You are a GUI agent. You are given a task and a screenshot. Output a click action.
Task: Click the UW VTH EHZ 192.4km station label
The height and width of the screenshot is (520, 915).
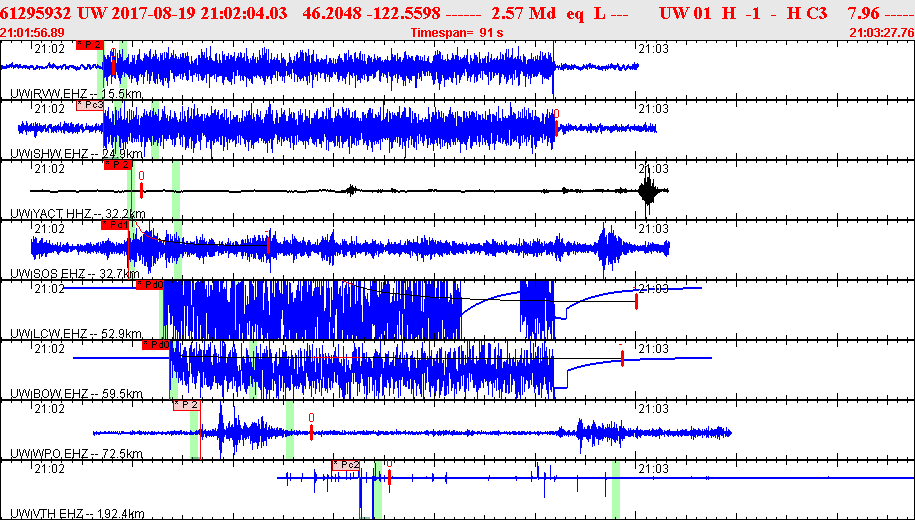(78, 514)
